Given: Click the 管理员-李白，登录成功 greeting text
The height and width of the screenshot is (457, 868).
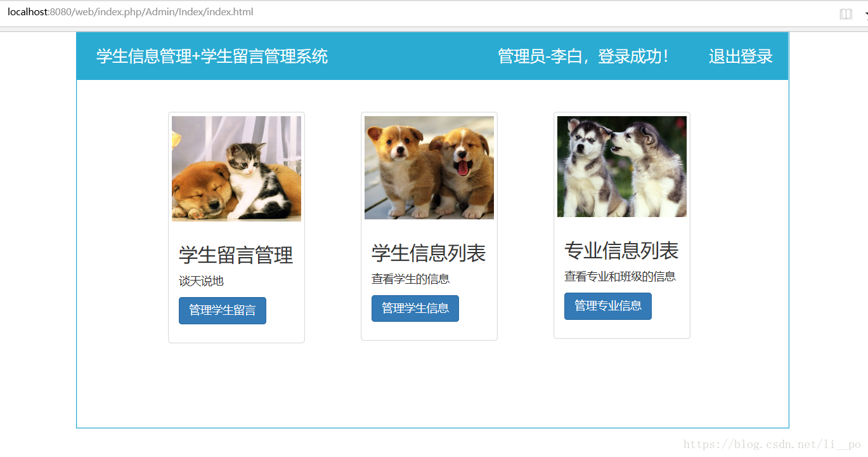Looking at the screenshot, I should click(583, 56).
